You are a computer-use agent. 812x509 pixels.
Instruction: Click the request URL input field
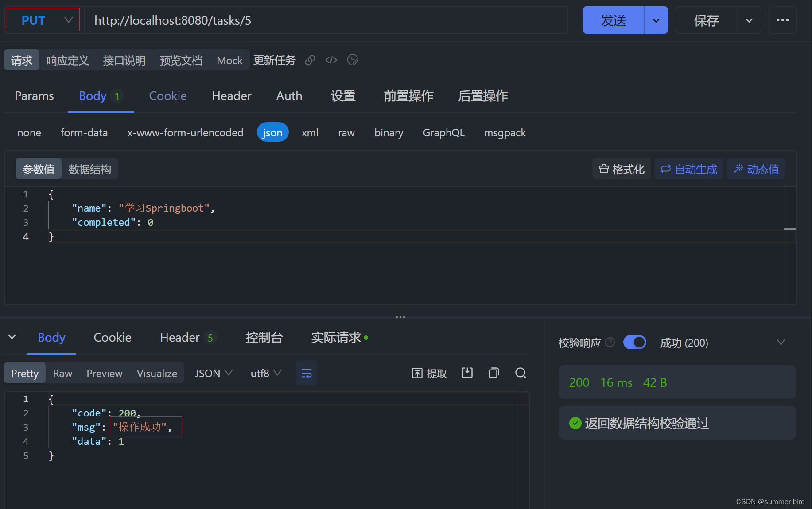(x=326, y=20)
